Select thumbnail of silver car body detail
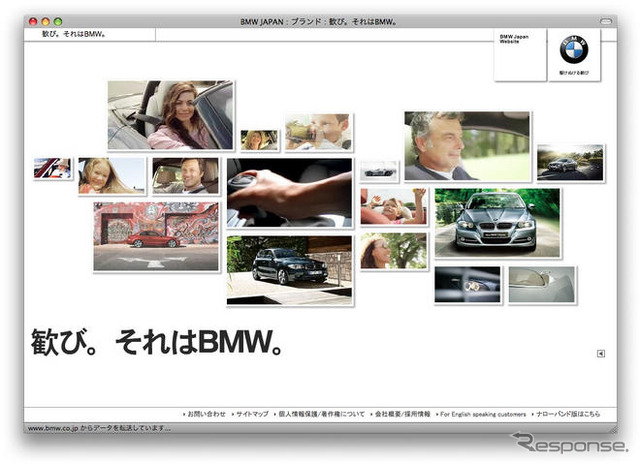The width and height of the screenshot is (640, 465). click(x=542, y=285)
